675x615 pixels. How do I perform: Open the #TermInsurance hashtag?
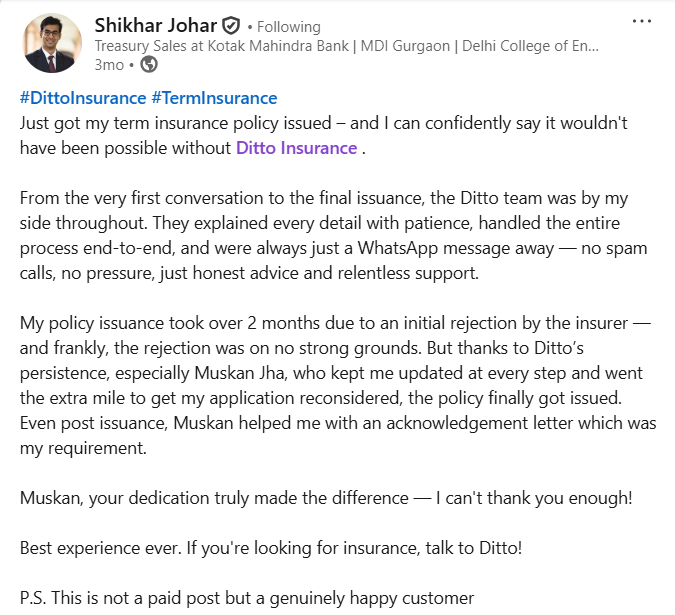[x=214, y=98]
